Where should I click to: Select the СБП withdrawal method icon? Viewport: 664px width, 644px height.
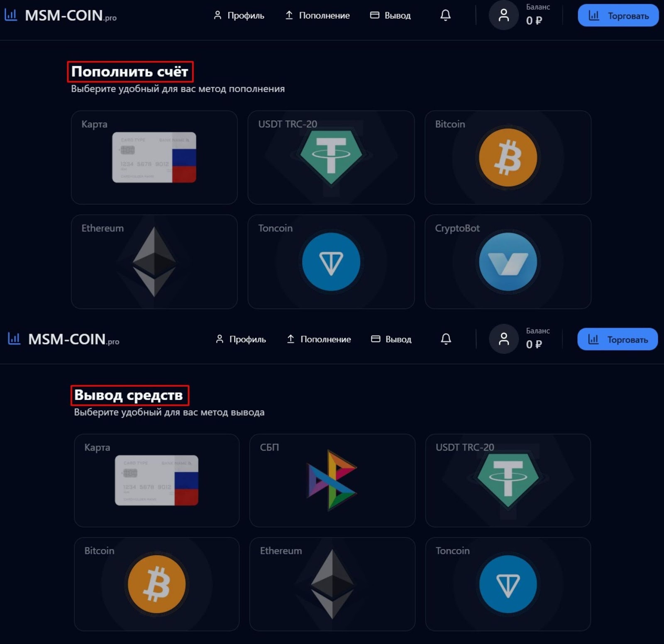click(332, 480)
